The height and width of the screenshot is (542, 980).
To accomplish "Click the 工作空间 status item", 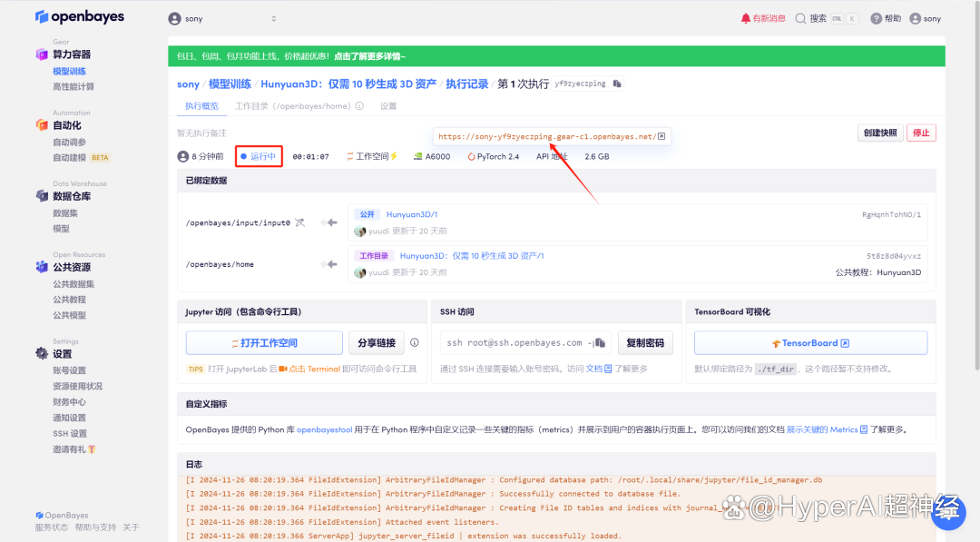I will (372, 156).
